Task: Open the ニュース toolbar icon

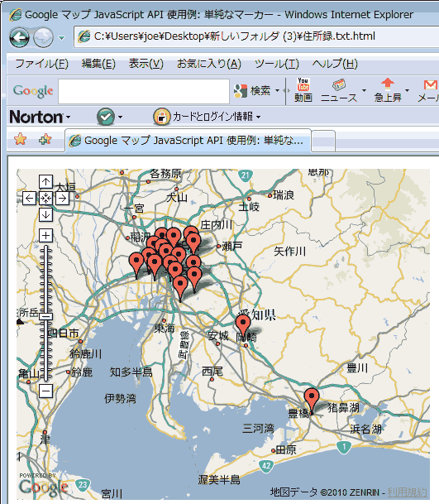Action: [x=339, y=90]
